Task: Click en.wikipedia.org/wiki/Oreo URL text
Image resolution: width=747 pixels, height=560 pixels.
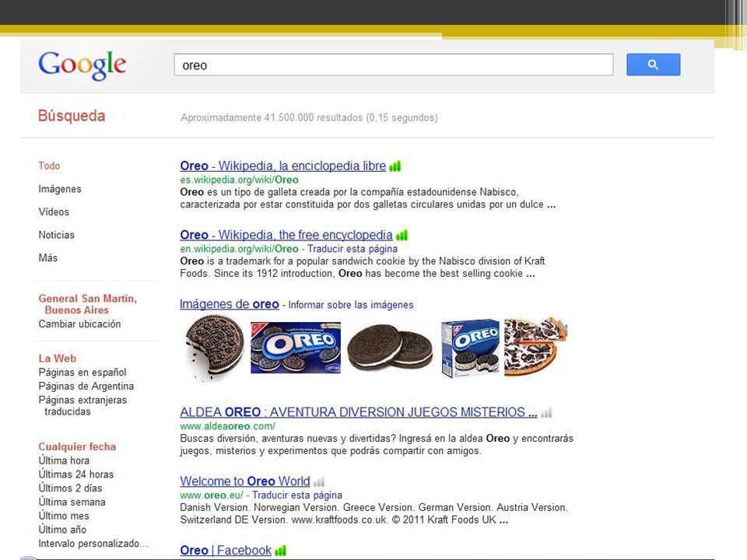Action: point(239,249)
